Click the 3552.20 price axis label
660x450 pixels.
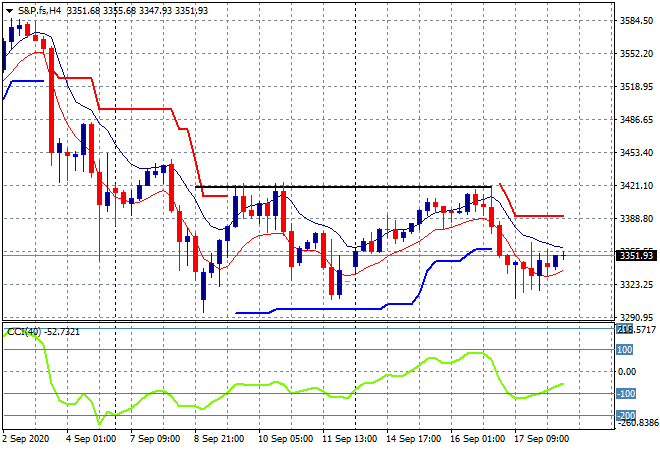point(636,53)
